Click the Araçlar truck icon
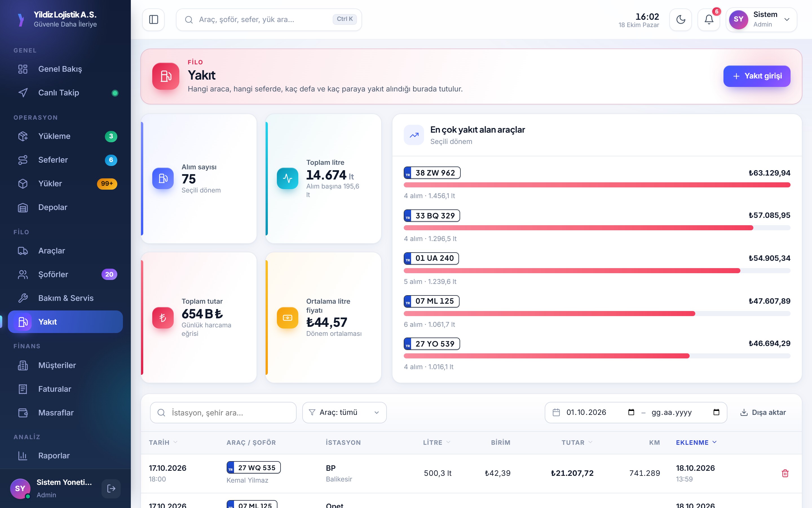Screen dimensions: 812x508 (23, 251)
